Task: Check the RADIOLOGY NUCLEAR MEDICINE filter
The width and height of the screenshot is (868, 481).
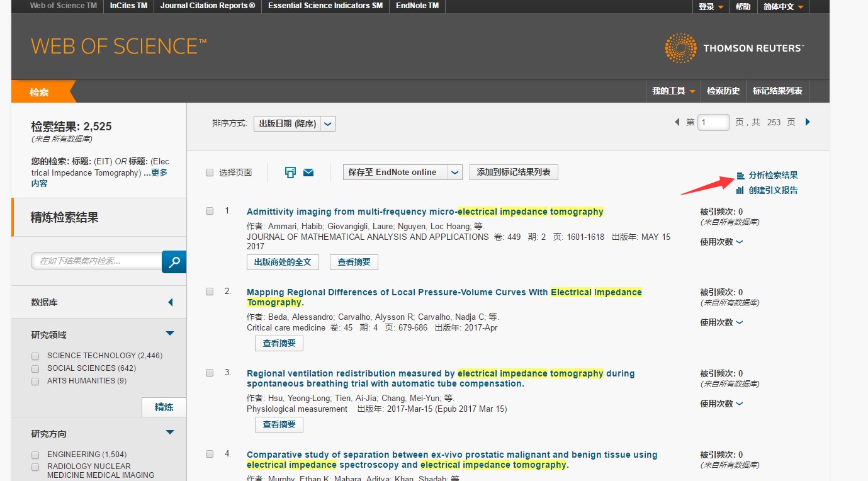Action: click(35, 468)
